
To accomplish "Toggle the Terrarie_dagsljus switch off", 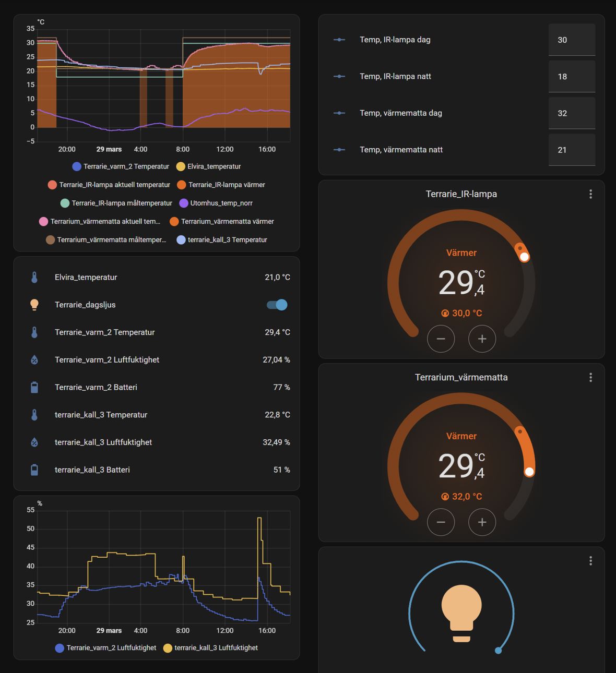I will (277, 305).
